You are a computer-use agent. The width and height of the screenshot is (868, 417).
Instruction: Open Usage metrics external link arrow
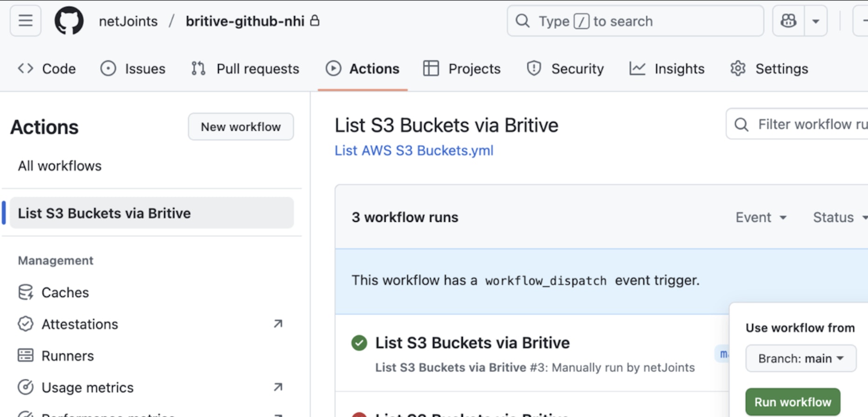278,387
